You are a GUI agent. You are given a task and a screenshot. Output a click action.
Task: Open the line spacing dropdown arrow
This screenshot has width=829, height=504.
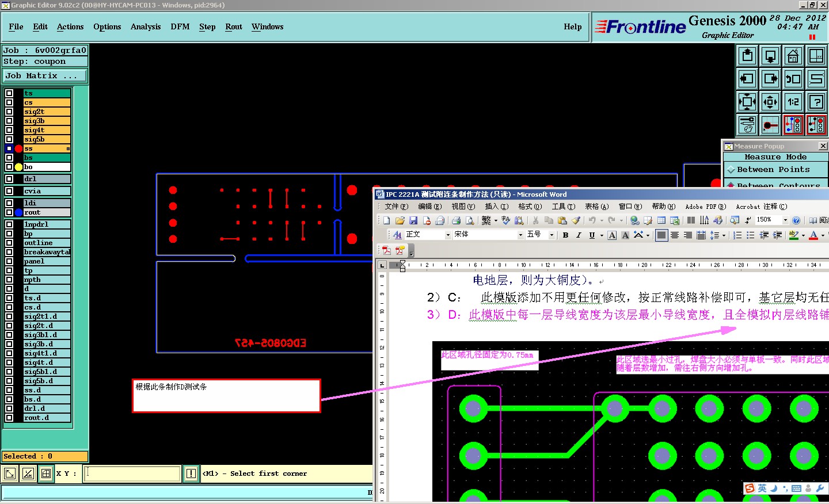click(724, 235)
